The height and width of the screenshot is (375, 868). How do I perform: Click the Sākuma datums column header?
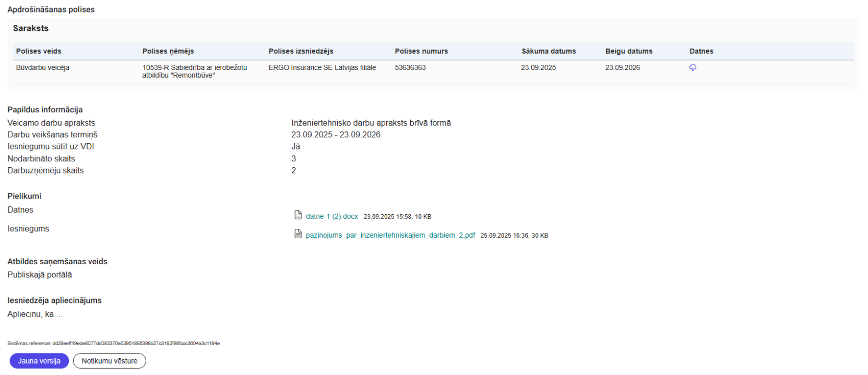click(x=549, y=51)
